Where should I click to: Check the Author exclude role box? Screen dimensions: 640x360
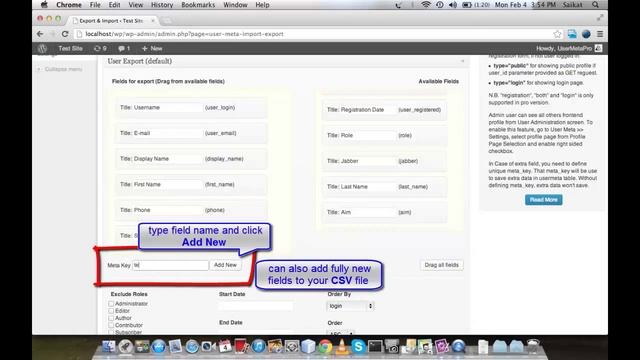[111, 318]
